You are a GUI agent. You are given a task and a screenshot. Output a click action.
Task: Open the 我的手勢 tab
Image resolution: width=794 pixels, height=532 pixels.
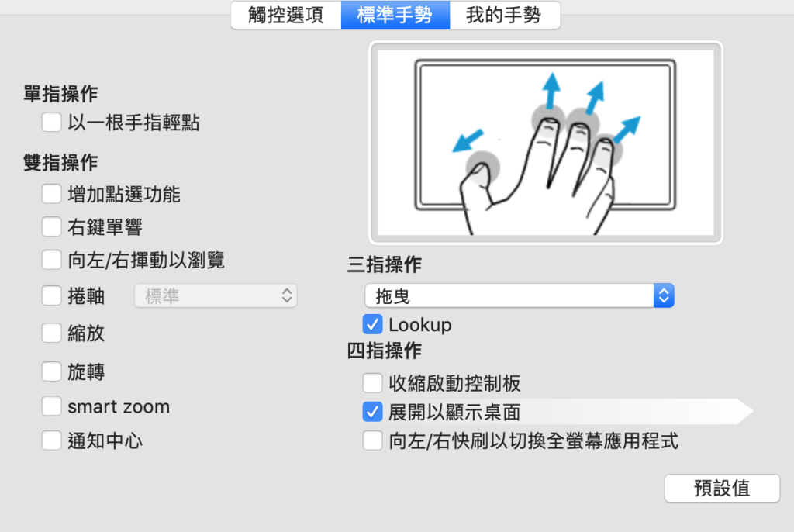coord(504,16)
